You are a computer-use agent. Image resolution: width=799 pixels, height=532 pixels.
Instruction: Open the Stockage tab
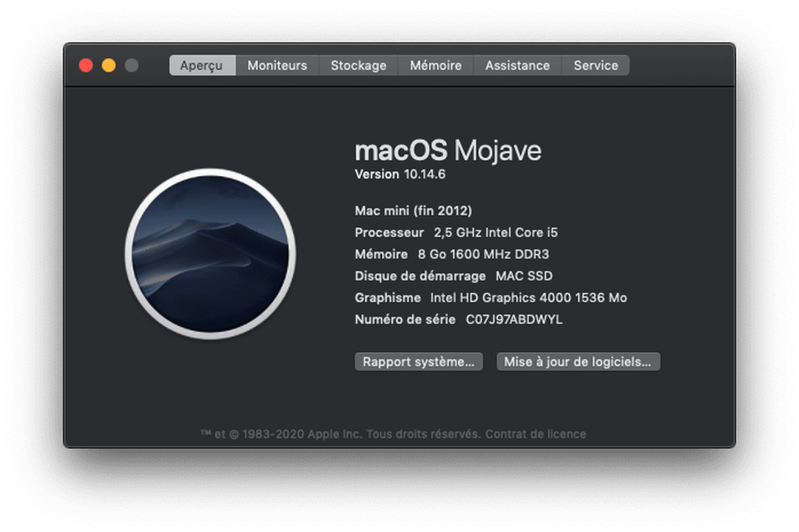pyautogui.click(x=358, y=65)
